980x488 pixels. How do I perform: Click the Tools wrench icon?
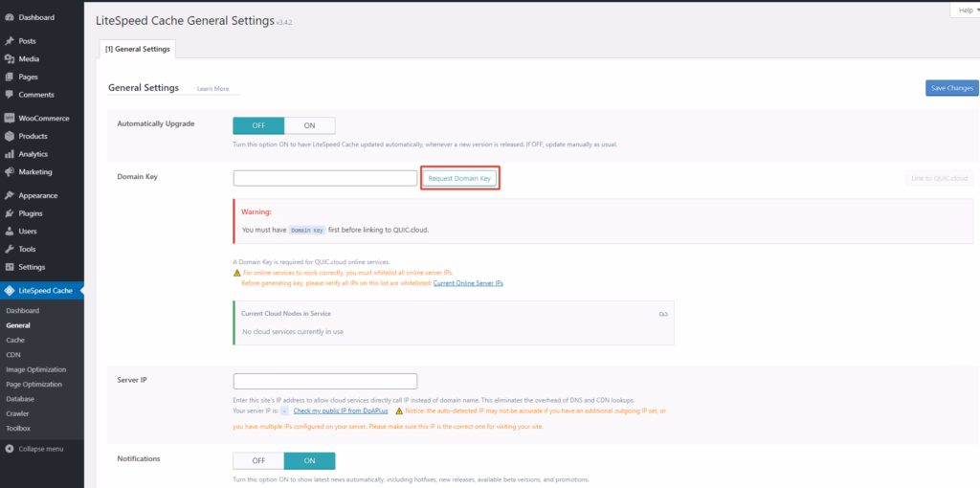click(x=9, y=249)
